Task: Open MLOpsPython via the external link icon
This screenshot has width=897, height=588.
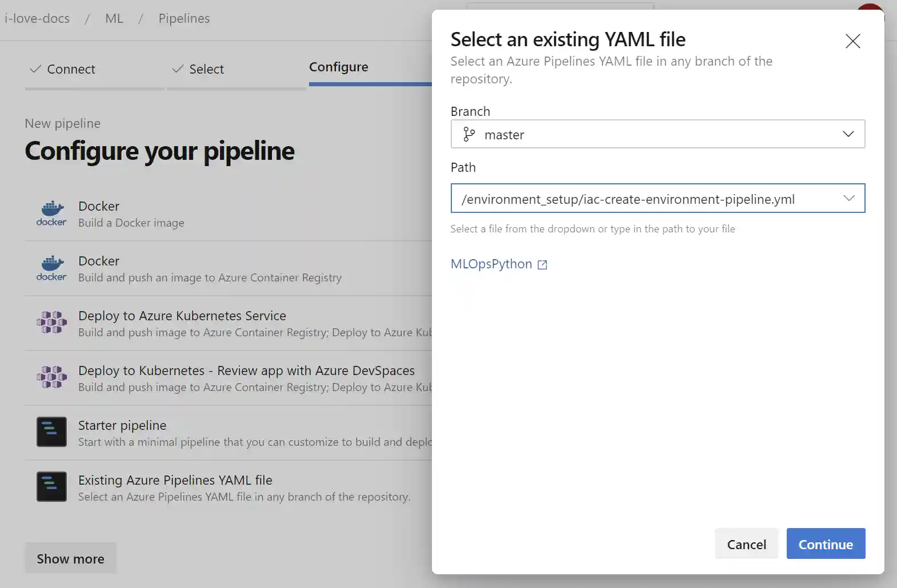Action: click(x=542, y=264)
